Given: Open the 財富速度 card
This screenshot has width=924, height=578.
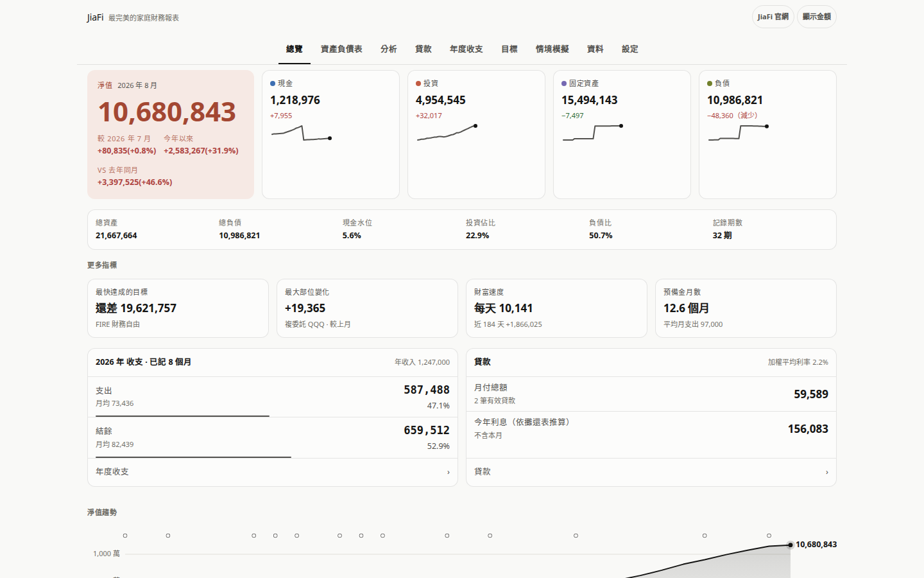Looking at the screenshot, I should [x=556, y=308].
